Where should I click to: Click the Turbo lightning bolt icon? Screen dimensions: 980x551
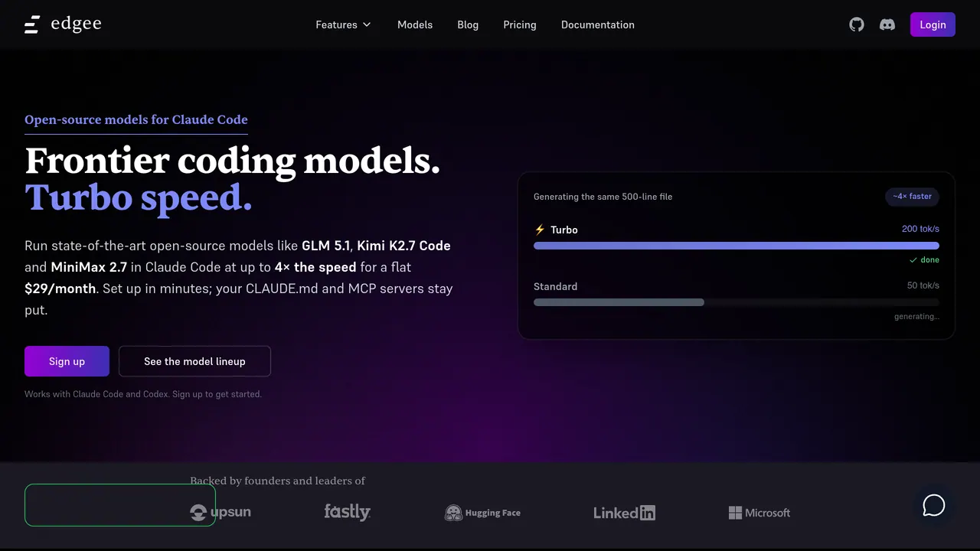(x=540, y=230)
